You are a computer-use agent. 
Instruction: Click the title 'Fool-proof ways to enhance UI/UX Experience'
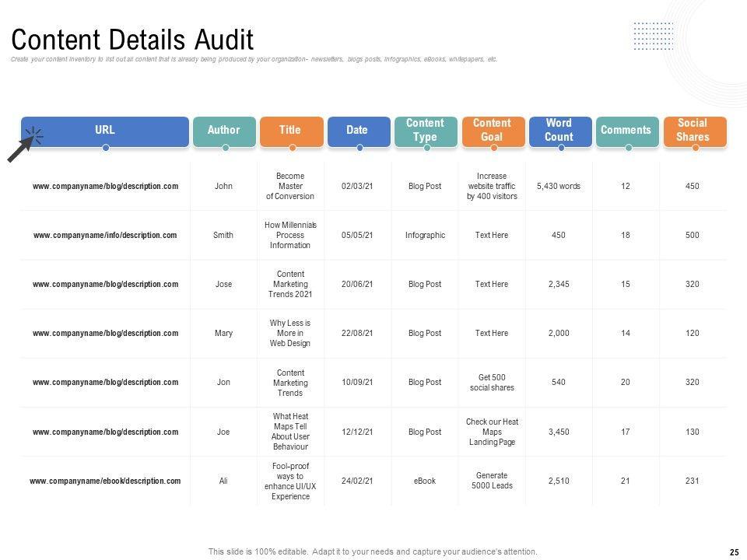click(290, 481)
